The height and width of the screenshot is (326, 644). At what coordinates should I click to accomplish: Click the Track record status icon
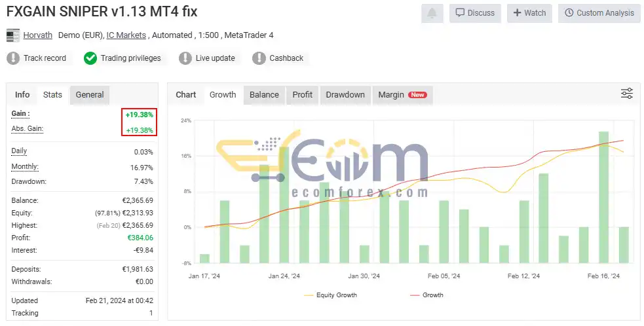(13, 58)
